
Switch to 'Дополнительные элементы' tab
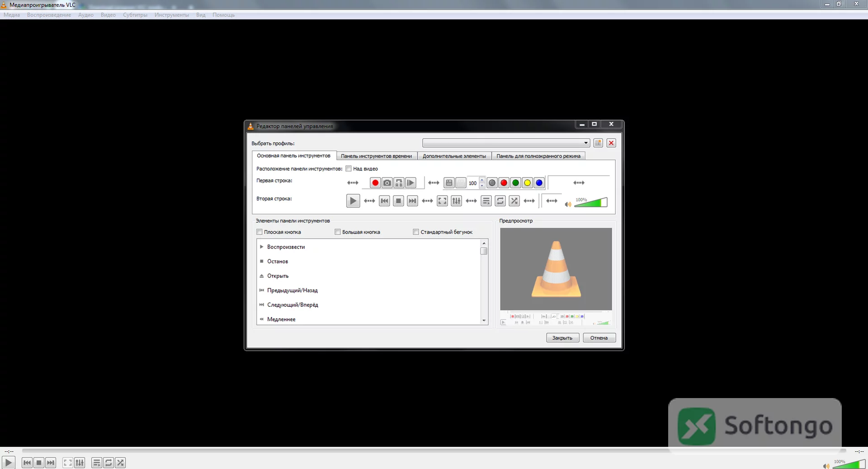(x=454, y=156)
